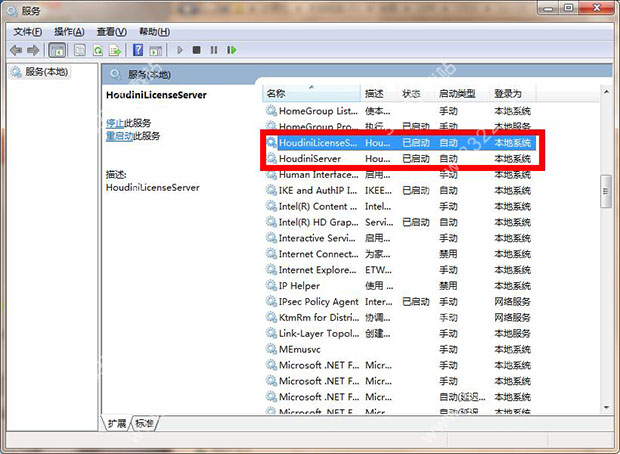This screenshot has height=454, width=620.
Task: Select the IPsec Policy Agent service
Action: (x=400, y=301)
